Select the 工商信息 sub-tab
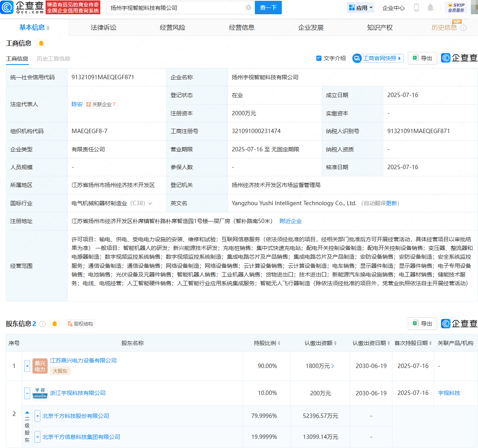478x448 pixels. click(17, 59)
